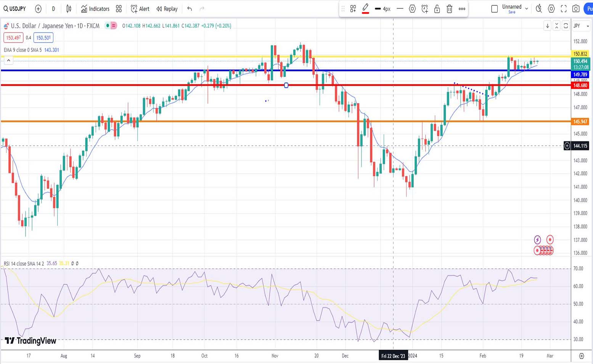Viewport: 593px width, 364px height.
Task: Select the interval D in toolbar
Action: (53, 9)
